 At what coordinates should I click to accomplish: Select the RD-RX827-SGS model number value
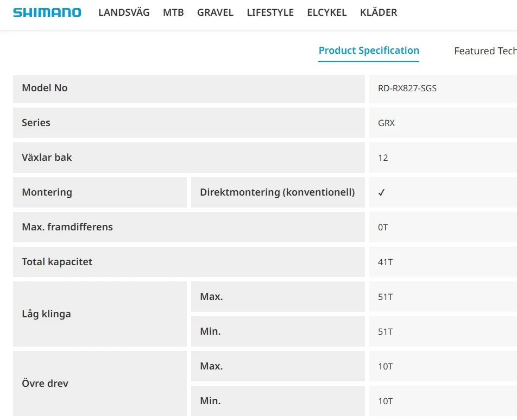tap(407, 88)
